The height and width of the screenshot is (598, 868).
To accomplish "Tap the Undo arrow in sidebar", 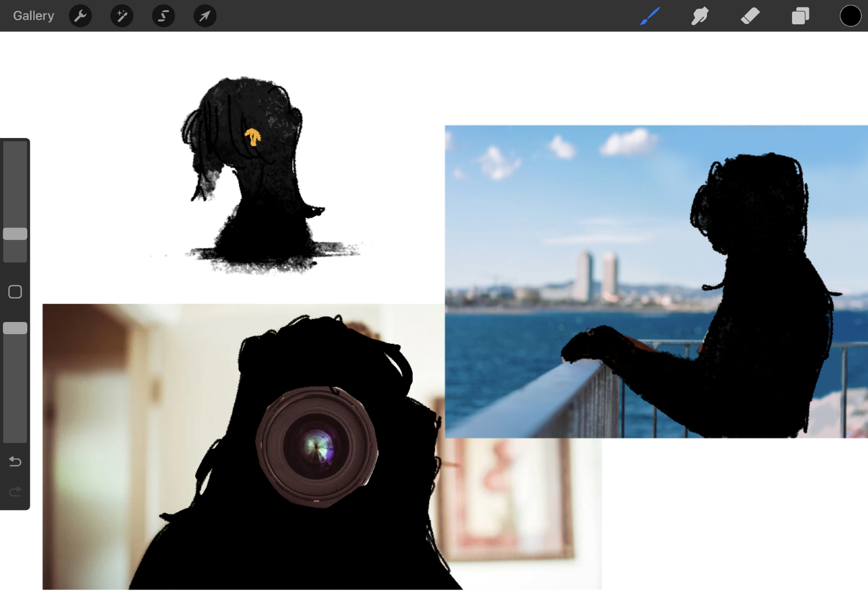I will click(15, 461).
